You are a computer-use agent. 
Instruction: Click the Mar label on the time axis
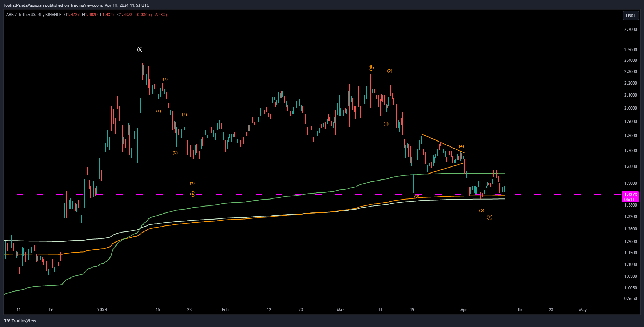pos(340,310)
